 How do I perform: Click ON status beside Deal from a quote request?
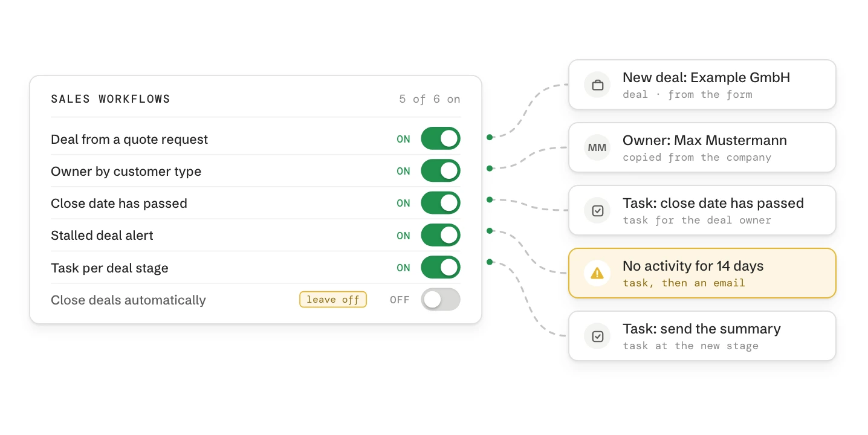coord(404,139)
